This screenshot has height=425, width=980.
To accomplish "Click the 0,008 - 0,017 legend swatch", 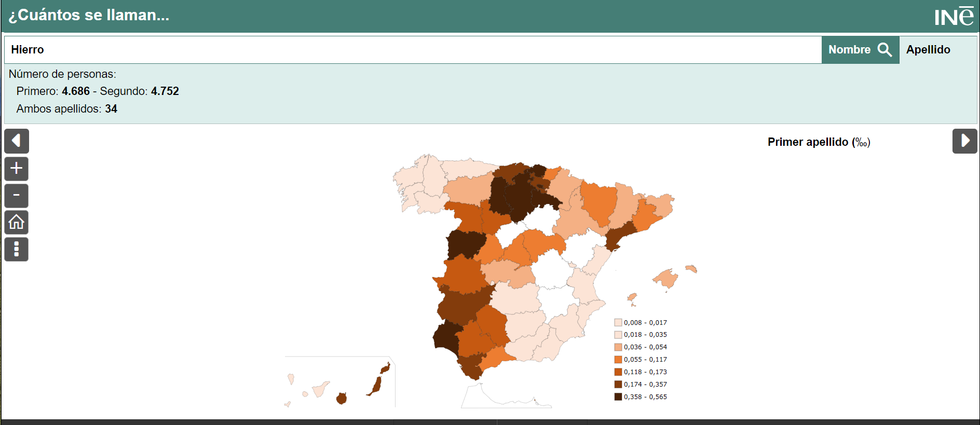I will click(618, 323).
